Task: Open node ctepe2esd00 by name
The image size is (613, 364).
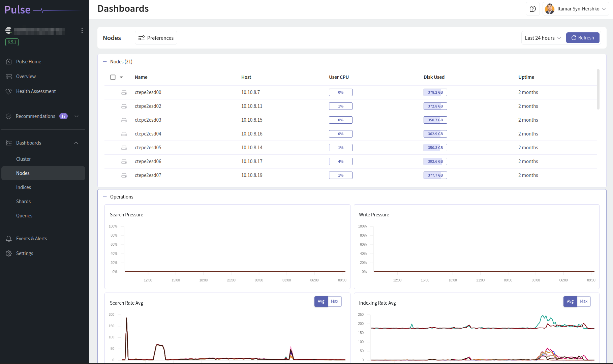Action: coord(148,92)
